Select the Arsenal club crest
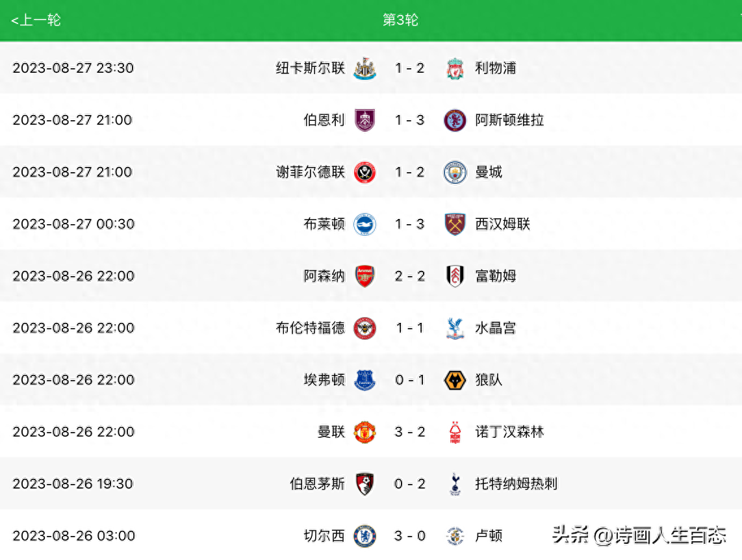Screen dimensions: 742x560 pos(365,276)
